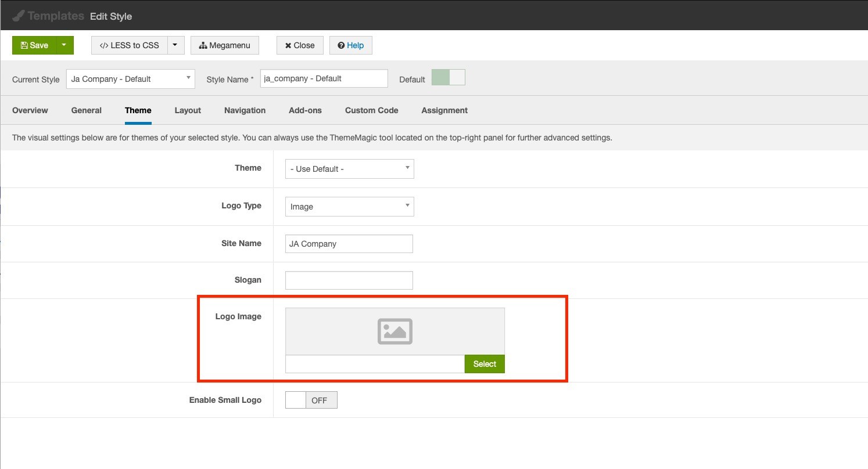Open the Logo Type dropdown
This screenshot has width=868, height=469.
click(x=349, y=207)
